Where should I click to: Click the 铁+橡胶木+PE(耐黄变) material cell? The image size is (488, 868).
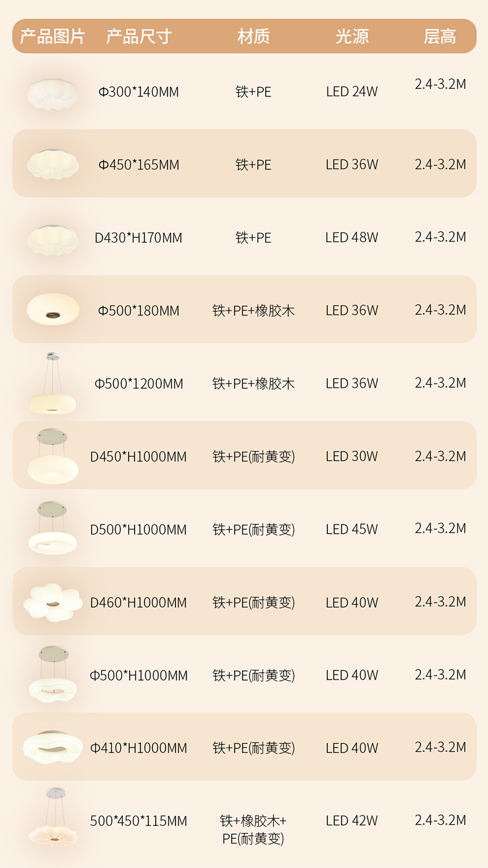(253, 830)
